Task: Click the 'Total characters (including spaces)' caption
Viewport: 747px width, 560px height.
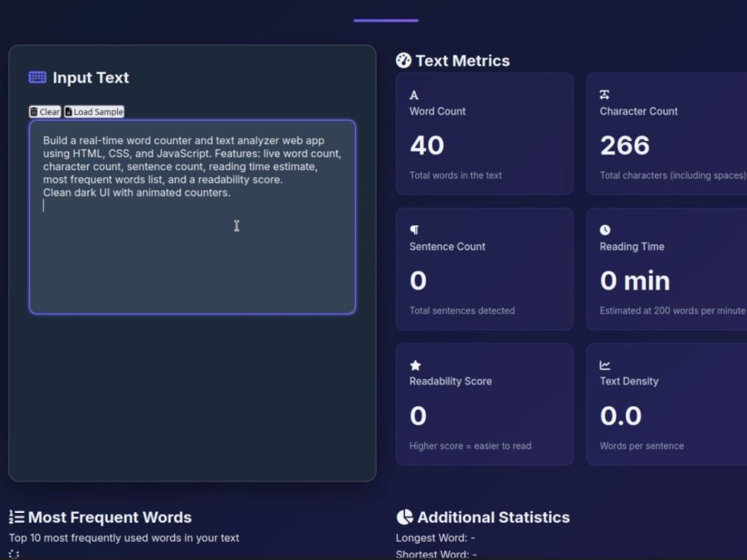Action: click(x=673, y=175)
